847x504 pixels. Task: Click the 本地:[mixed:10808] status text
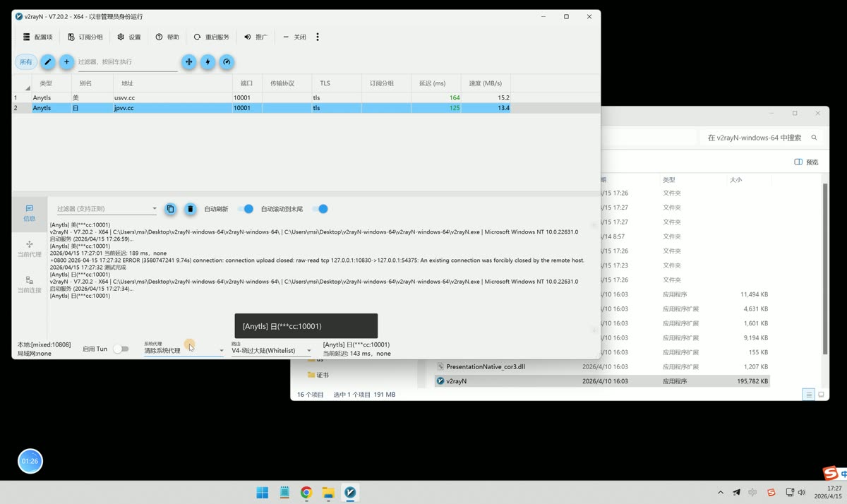point(44,344)
